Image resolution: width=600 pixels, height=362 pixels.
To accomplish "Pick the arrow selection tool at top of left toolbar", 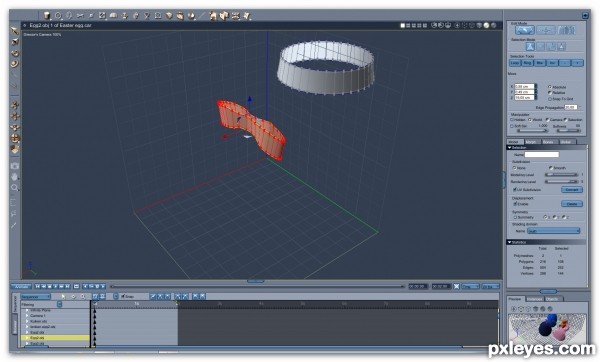I will click(x=15, y=31).
